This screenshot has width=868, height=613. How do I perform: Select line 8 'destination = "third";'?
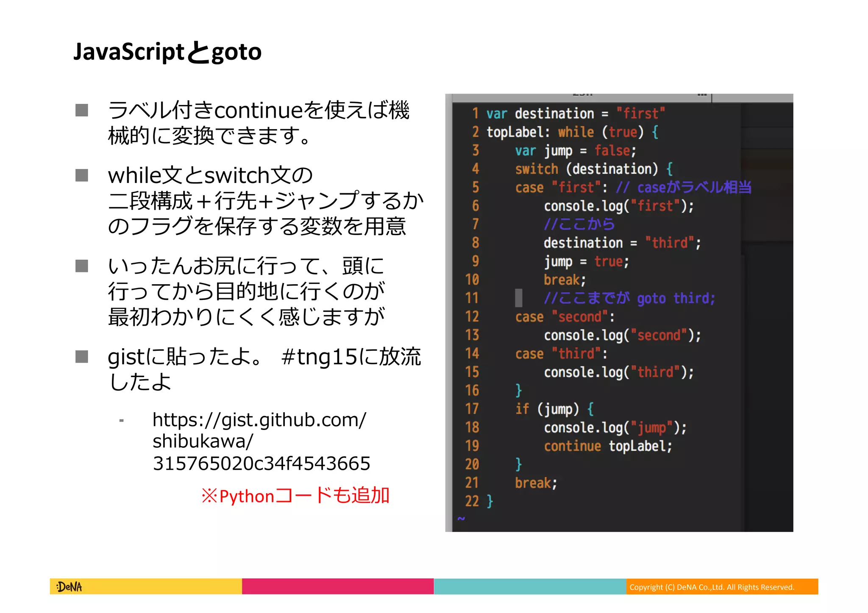622,243
